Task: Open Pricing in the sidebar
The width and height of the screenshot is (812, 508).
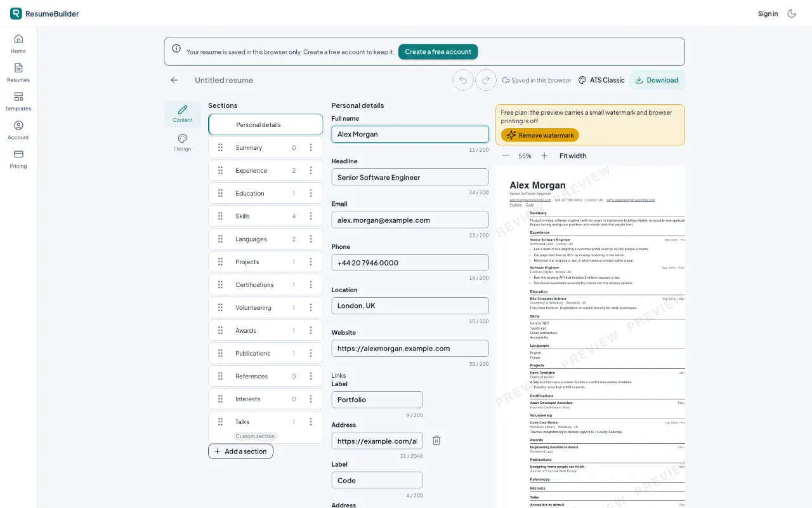Action: (x=18, y=159)
